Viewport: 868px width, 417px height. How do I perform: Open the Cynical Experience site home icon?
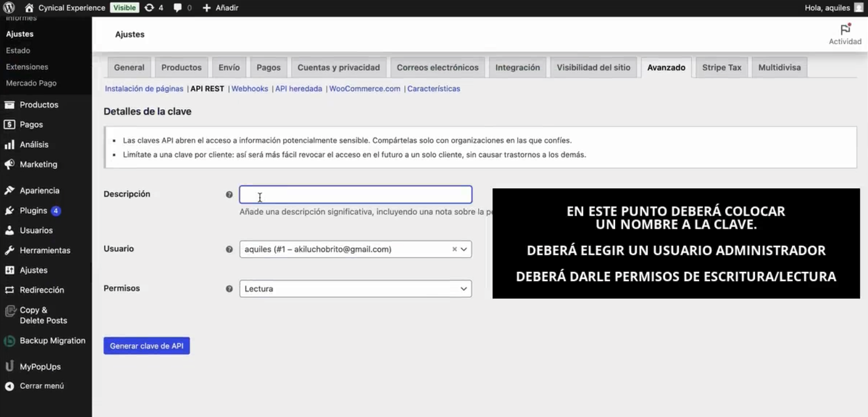point(29,8)
